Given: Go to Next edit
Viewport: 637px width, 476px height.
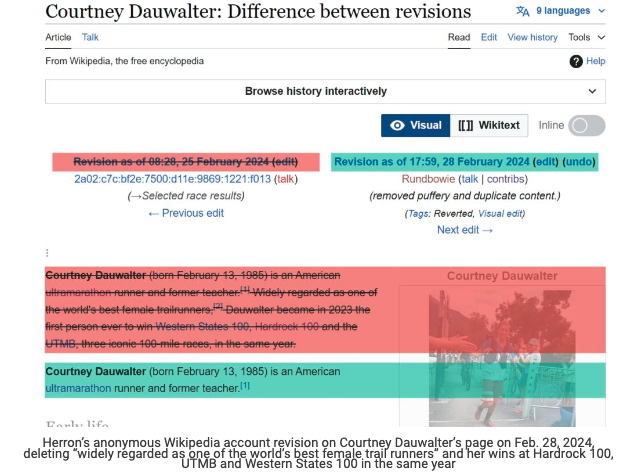Looking at the screenshot, I should [x=465, y=230].
